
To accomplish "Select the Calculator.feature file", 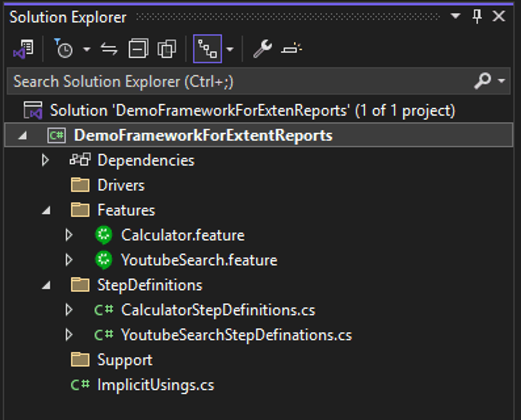I will [183, 235].
